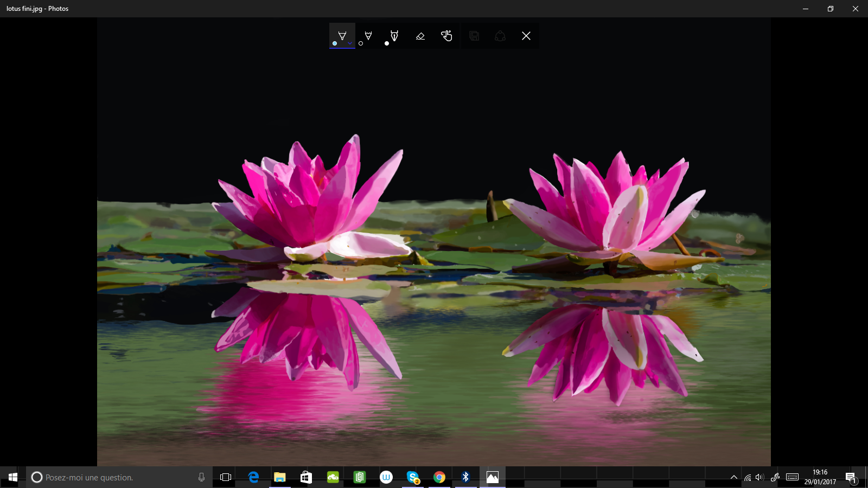Open the volume control in the tray
This screenshot has width=868, height=488.
point(759,477)
